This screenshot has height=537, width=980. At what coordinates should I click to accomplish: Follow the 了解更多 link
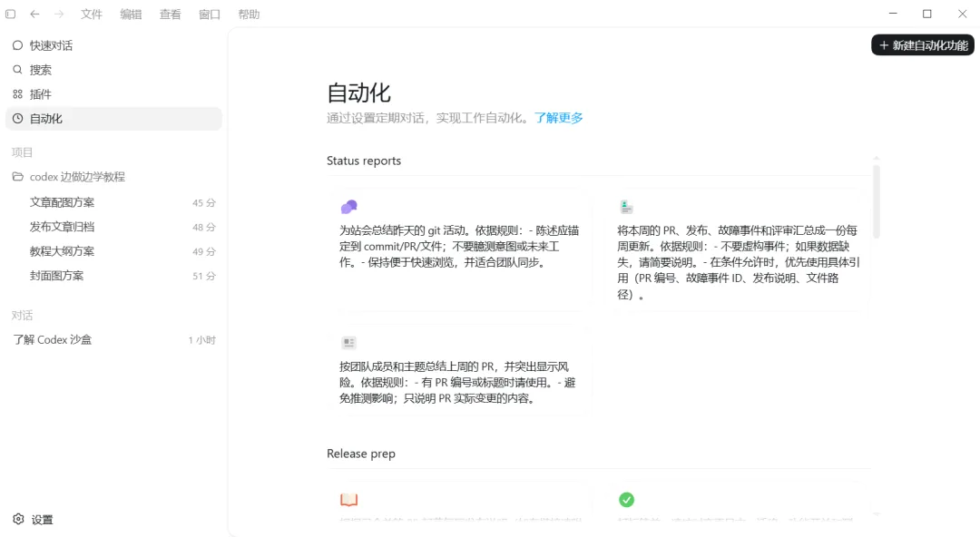[x=558, y=118]
